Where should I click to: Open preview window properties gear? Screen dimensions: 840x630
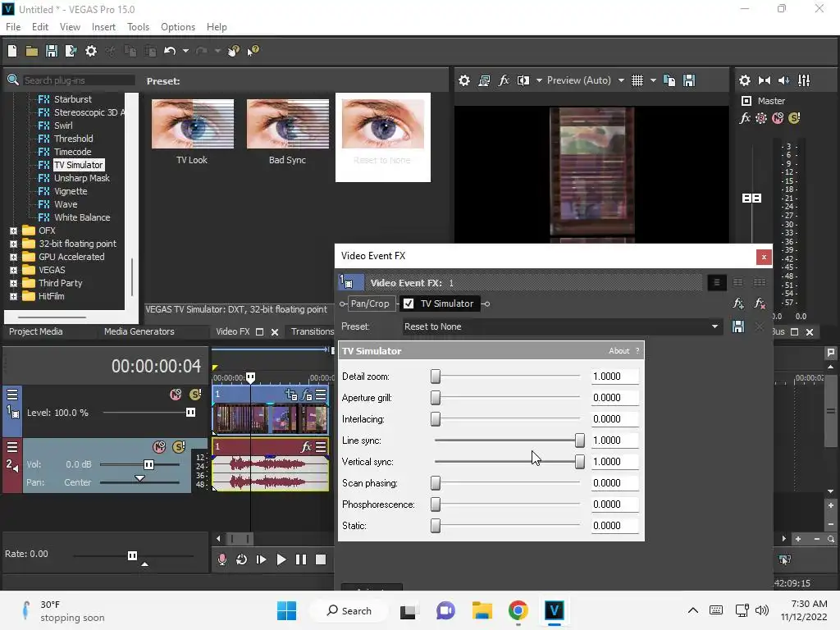click(464, 80)
